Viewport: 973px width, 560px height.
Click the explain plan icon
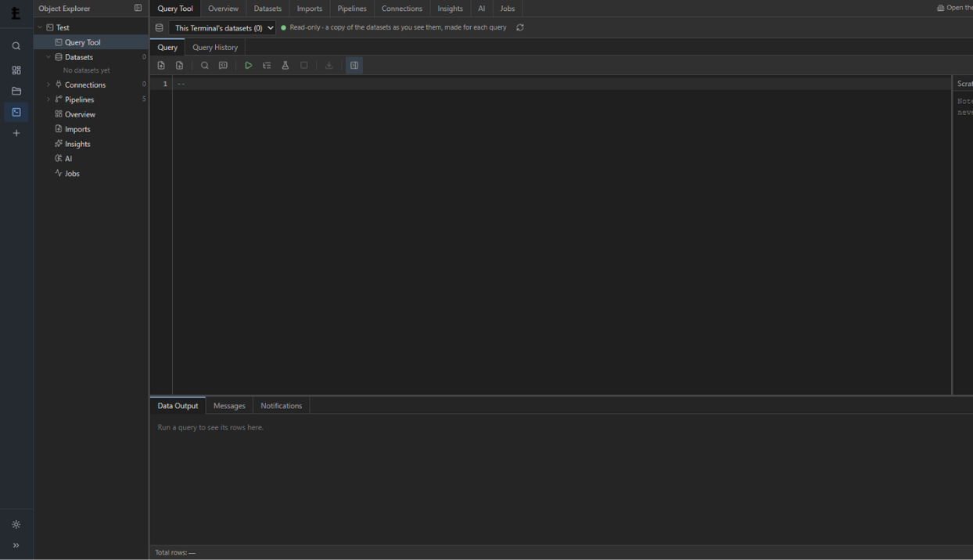[267, 66]
